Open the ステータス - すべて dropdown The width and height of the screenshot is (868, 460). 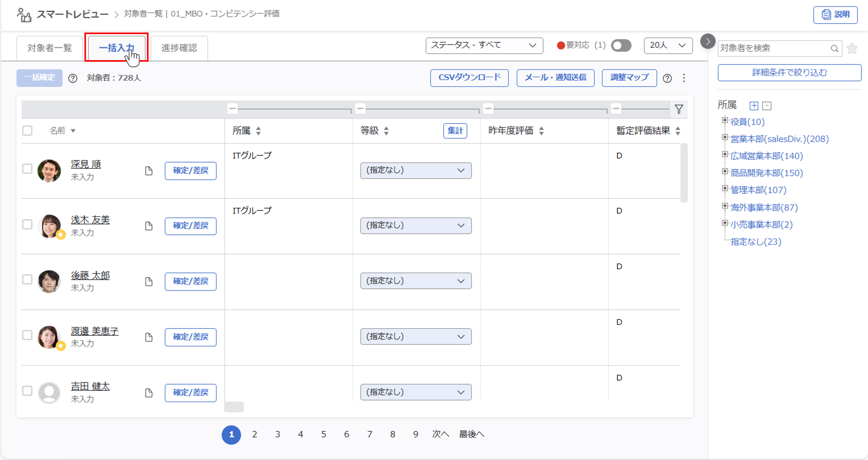(x=484, y=46)
